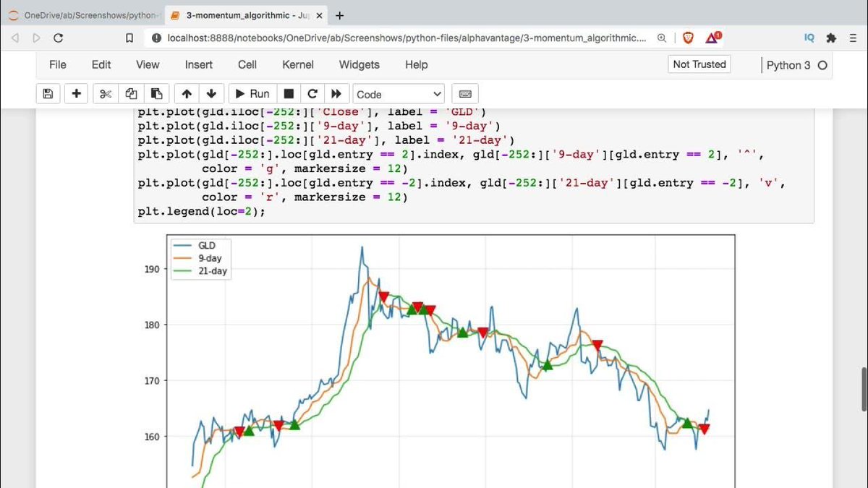Click the '21-day' label in the chart legend
Screen dimensions: 868x488
(x=213, y=271)
